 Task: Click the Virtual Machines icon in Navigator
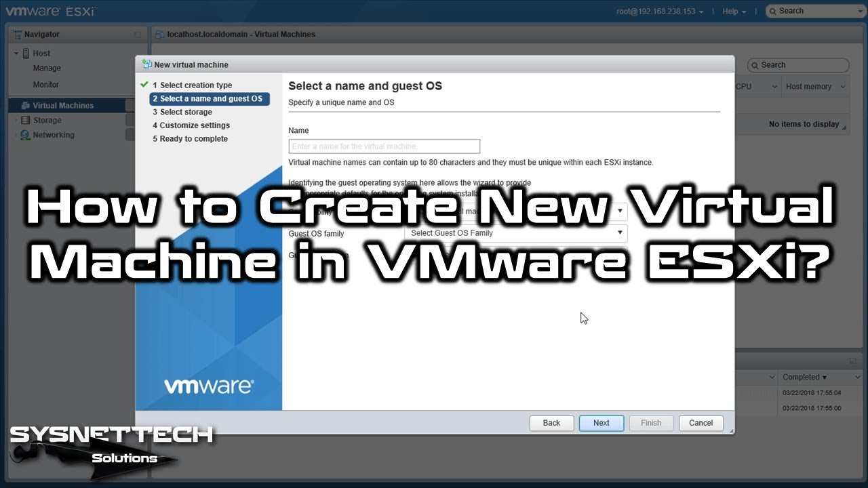coord(26,106)
